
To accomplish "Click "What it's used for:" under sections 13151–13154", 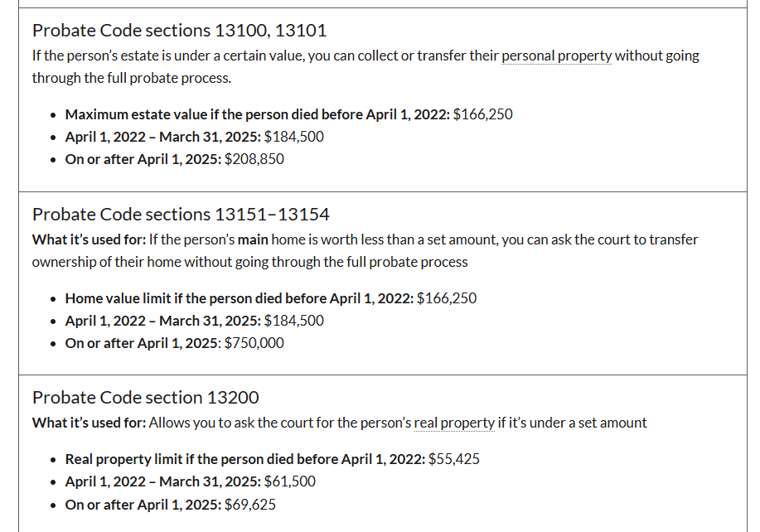I will click(89, 239).
